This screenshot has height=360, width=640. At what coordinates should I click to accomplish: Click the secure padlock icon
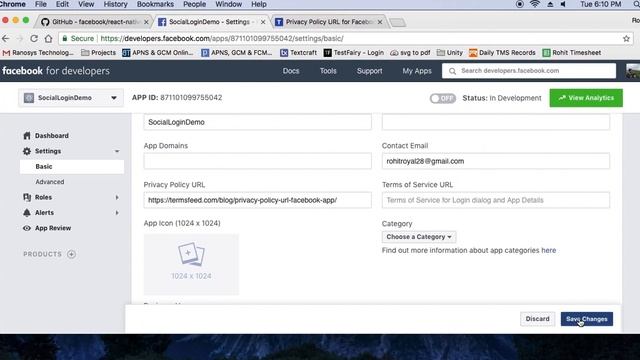tap(64, 38)
